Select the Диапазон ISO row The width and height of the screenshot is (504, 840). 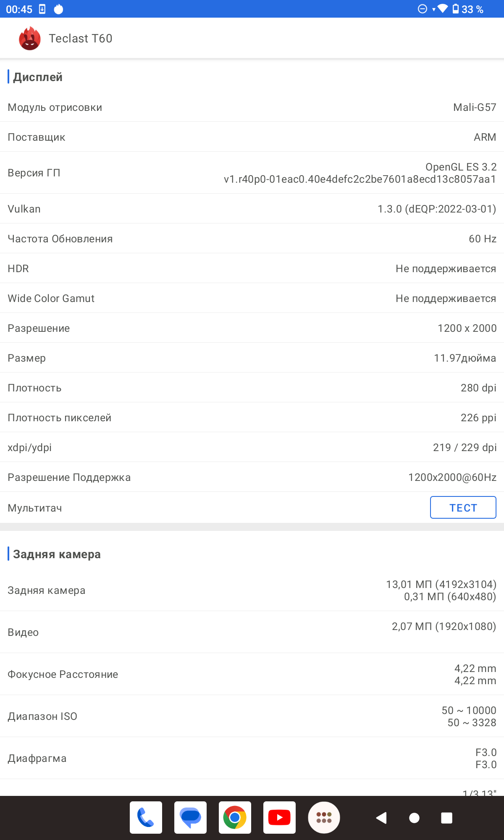252,716
